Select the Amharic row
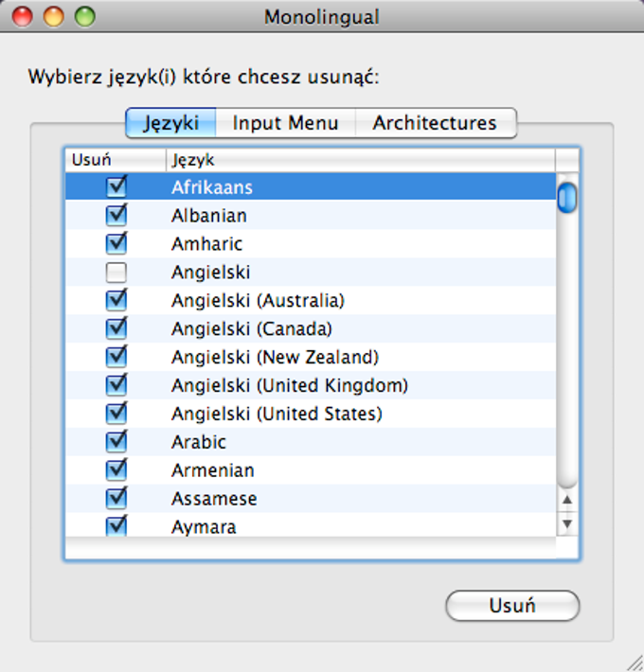Screen dimensions: 644x672 [x=311, y=243]
